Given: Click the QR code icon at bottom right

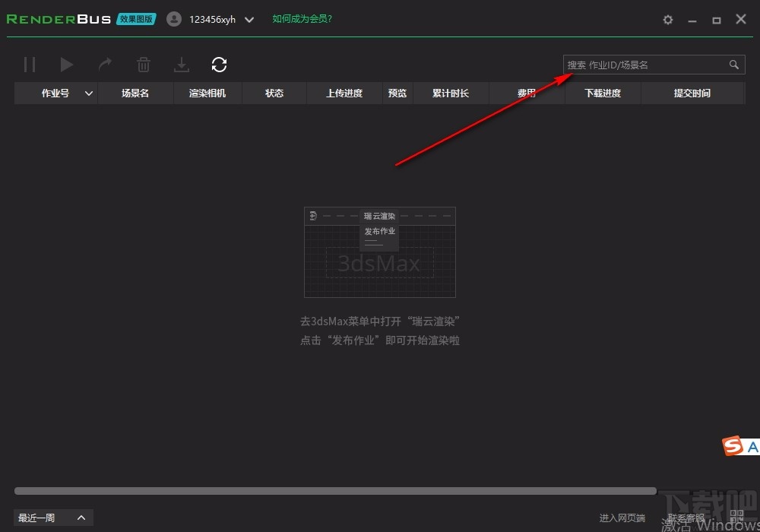Looking at the screenshot, I should 736,516.
